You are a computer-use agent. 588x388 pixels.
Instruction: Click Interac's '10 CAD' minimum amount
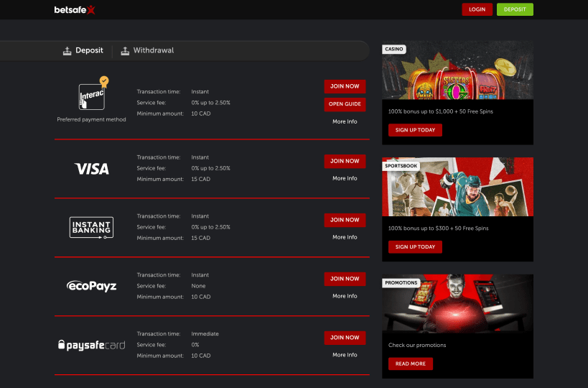[201, 114]
